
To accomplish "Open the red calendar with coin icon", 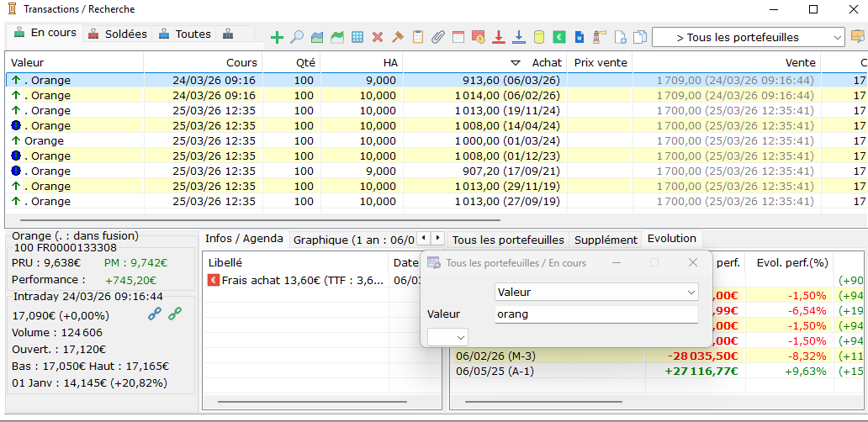I will pos(479,38).
